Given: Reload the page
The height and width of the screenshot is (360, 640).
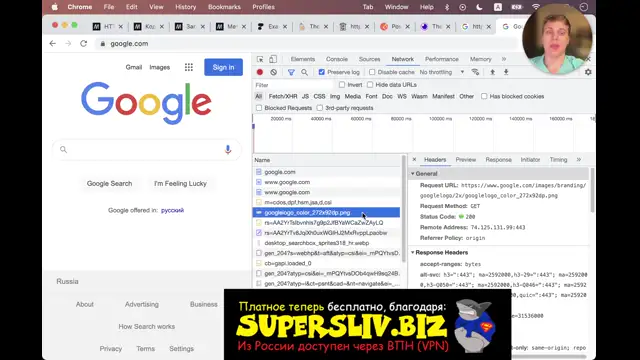Looking at the screenshot, I should pyautogui.click(x=84, y=44).
